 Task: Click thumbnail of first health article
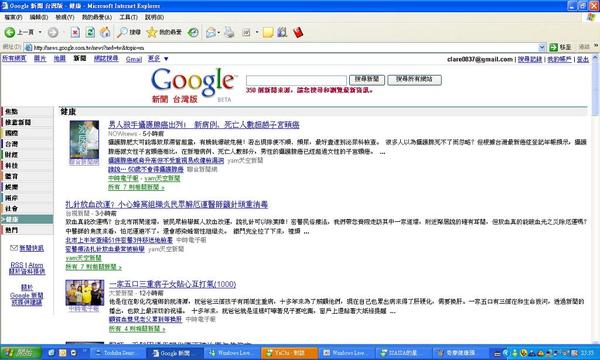(x=84, y=139)
